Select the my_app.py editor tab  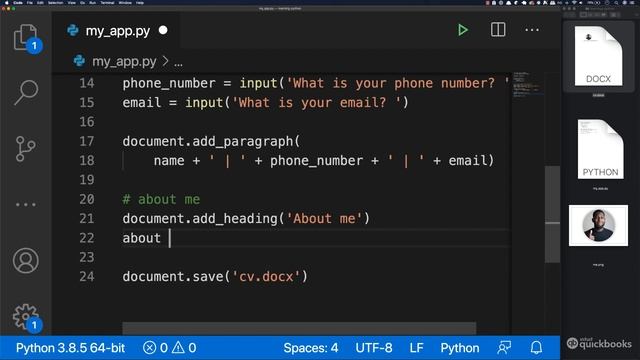117,31
